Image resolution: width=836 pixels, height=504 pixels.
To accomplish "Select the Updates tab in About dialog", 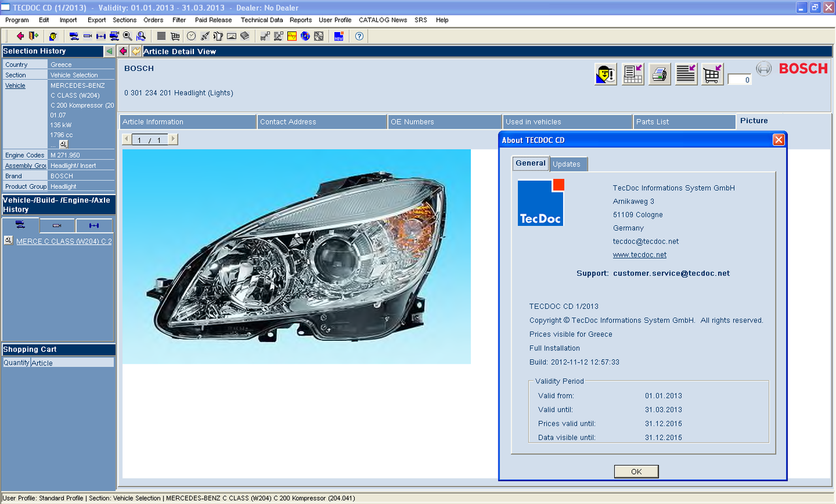I will pyautogui.click(x=568, y=164).
